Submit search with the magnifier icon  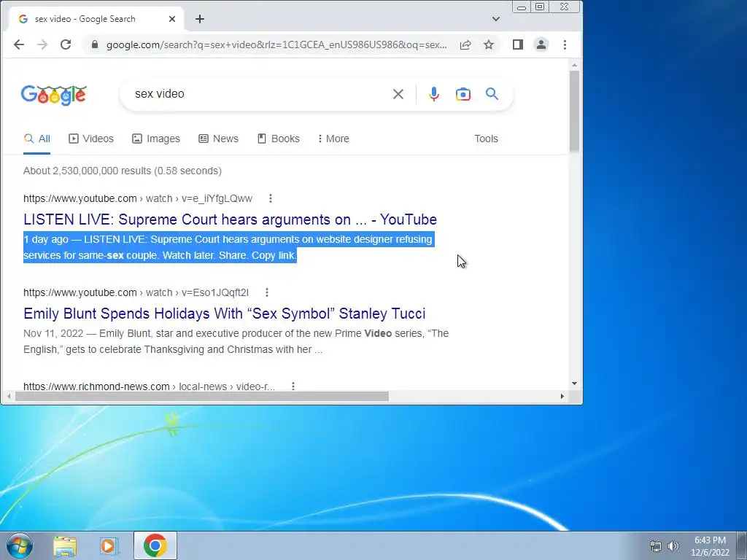click(x=492, y=94)
